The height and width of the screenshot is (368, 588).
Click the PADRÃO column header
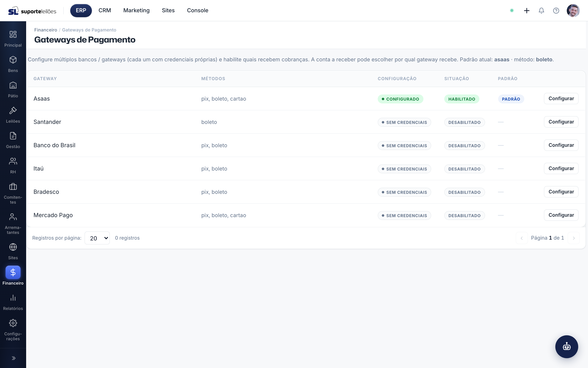point(508,79)
